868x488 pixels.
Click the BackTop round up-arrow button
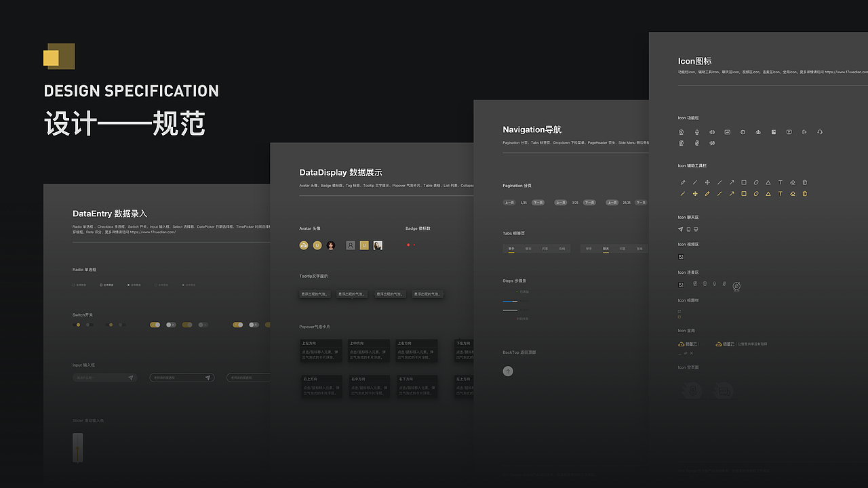pos(508,371)
